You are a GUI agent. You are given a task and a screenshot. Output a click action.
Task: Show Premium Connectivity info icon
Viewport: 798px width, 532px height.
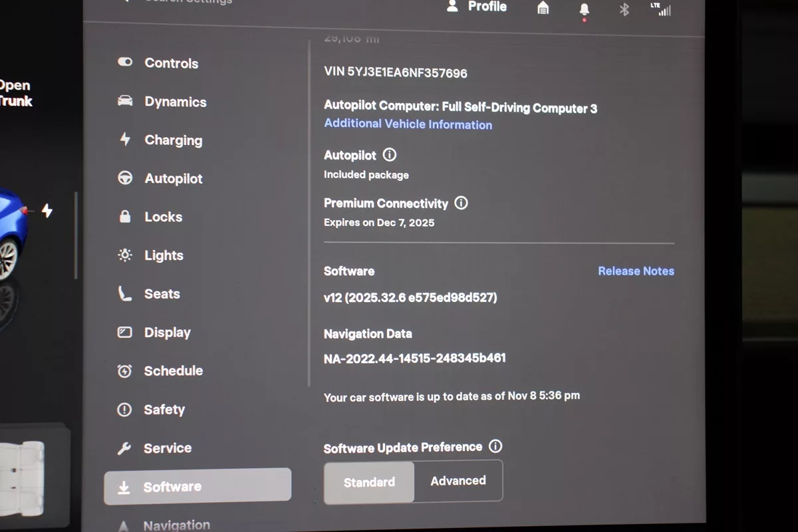[x=461, y=203]
